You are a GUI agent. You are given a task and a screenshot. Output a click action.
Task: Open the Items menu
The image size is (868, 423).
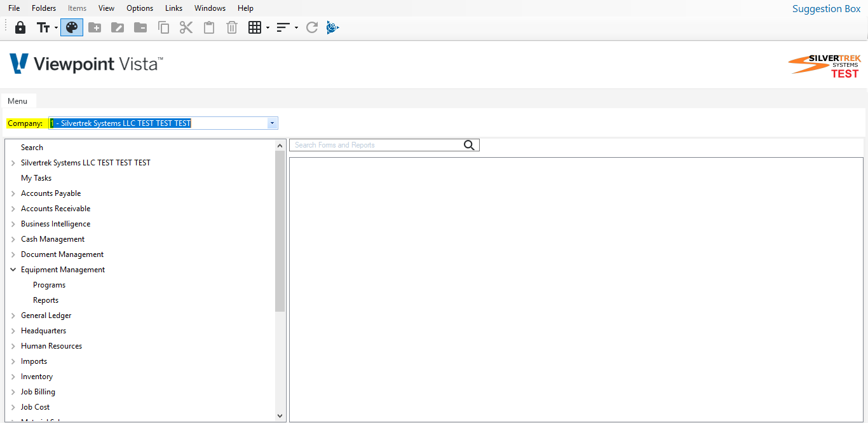point(77,8)
